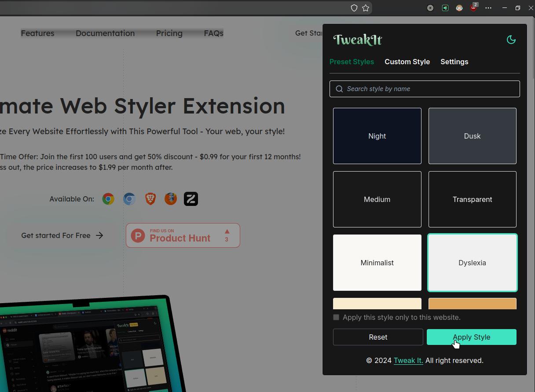Click the Chrome browser icon
535x392 pixels.
point(108,199)
